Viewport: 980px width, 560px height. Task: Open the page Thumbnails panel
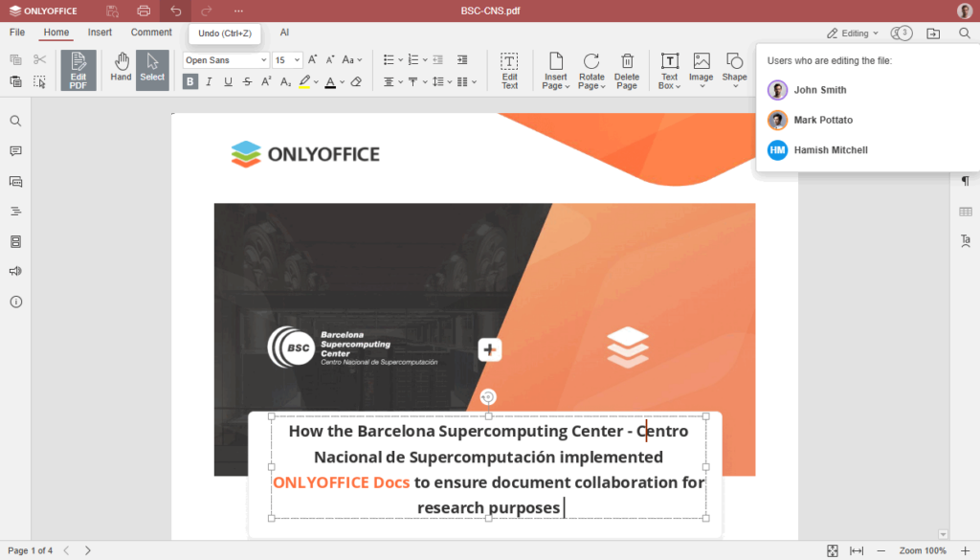point(15,241)
